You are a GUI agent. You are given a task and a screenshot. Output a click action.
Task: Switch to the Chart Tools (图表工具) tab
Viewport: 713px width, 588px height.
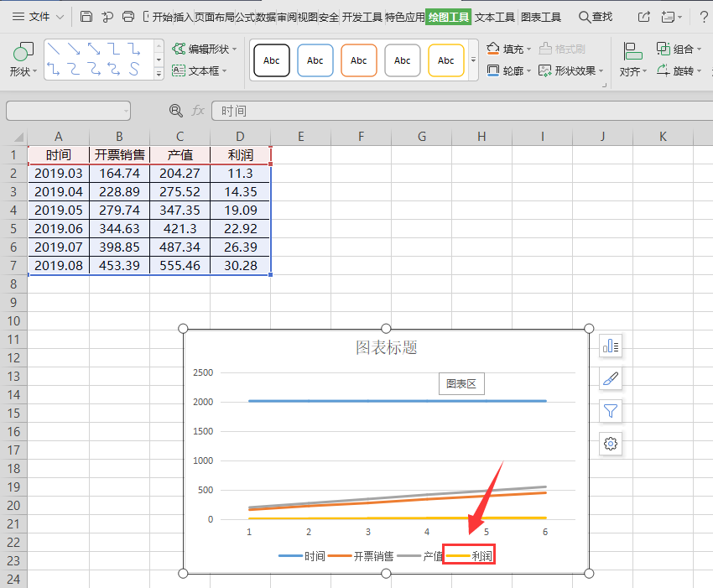541,17
